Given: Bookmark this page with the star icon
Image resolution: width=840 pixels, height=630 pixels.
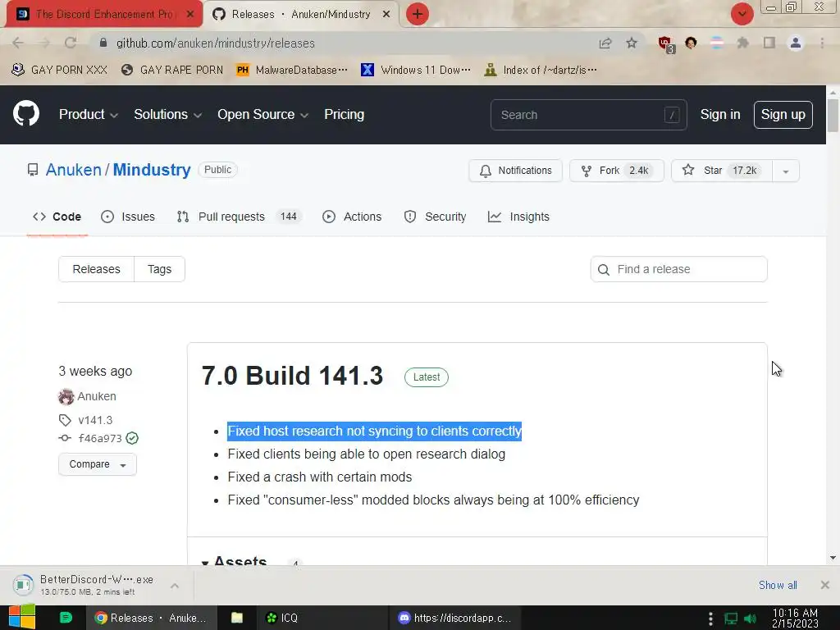Looking at the screenshot, I should (632, 43).
